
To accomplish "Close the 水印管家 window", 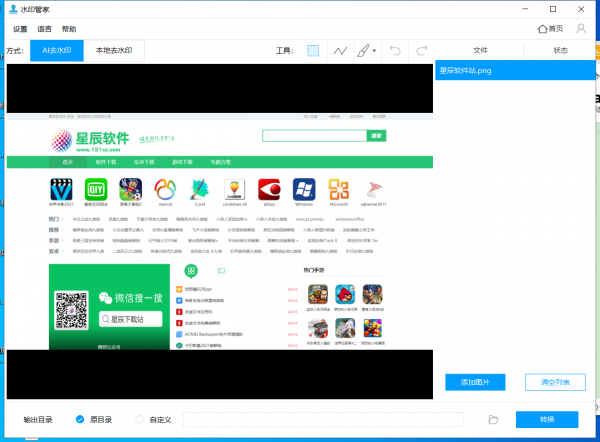I will [581, 9].
